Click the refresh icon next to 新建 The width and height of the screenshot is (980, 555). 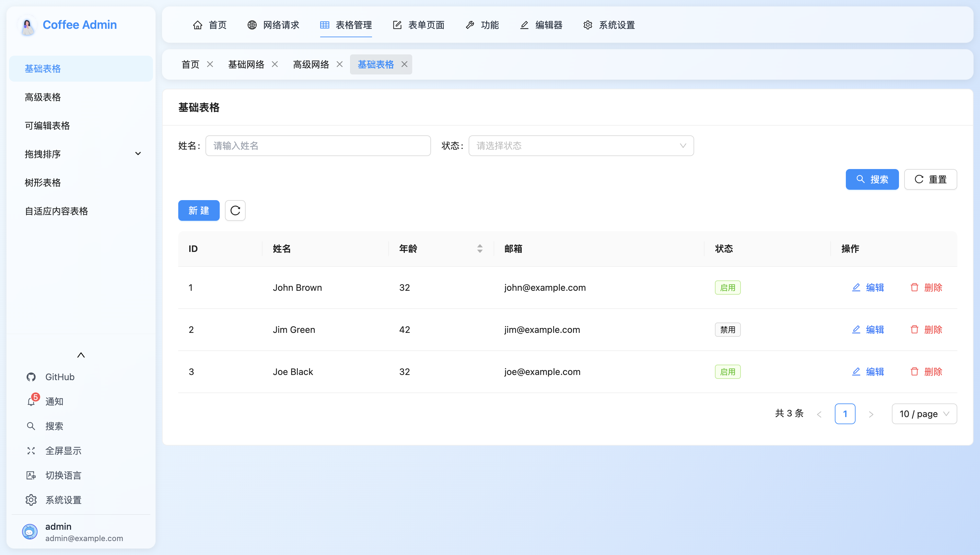coord(235,210)
